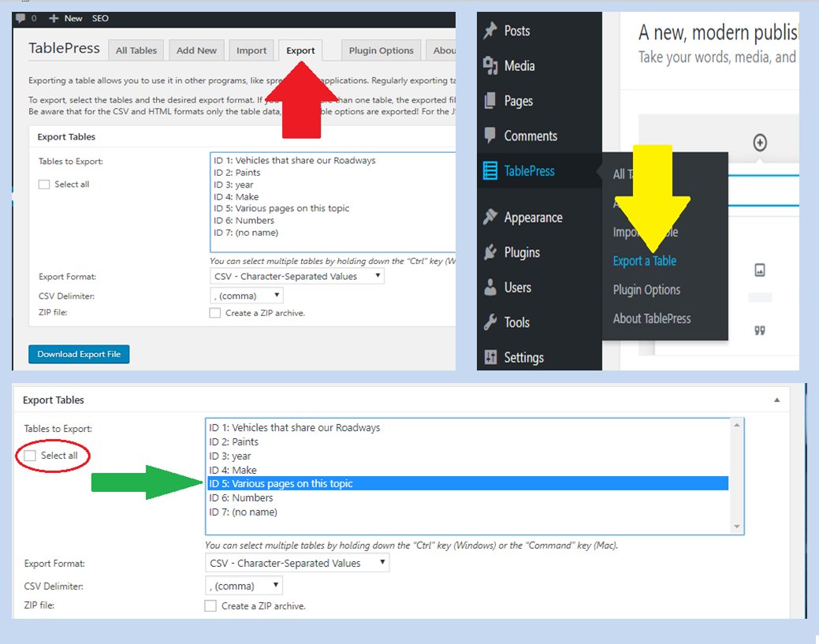The image size is (819, 644).
Task: Select ID 5 Various pages in top list
Action: (x=332, y=208)
